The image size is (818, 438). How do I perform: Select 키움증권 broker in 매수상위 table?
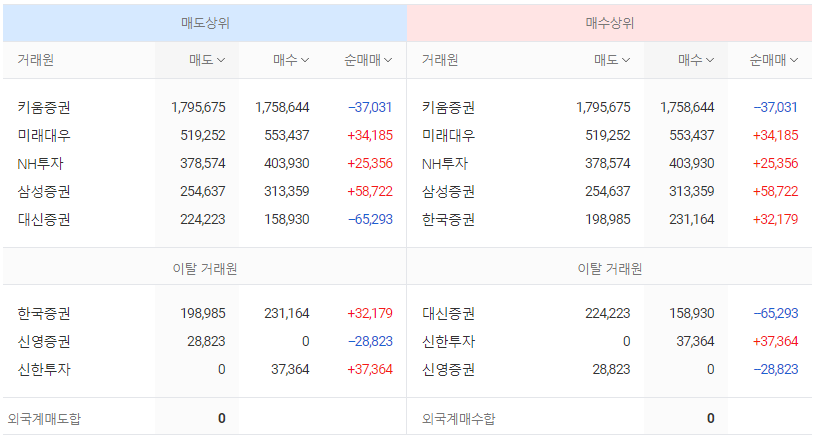pyautogui.click(x=448, y=107)
